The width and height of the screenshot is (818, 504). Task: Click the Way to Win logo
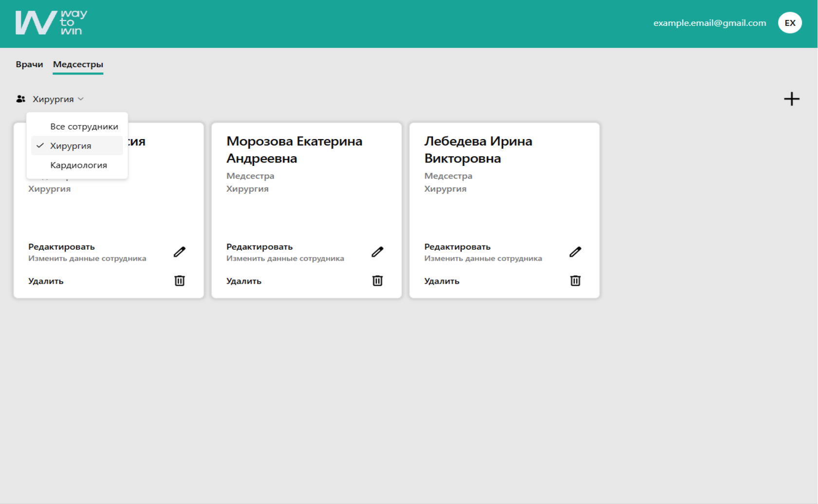point(51,23)
